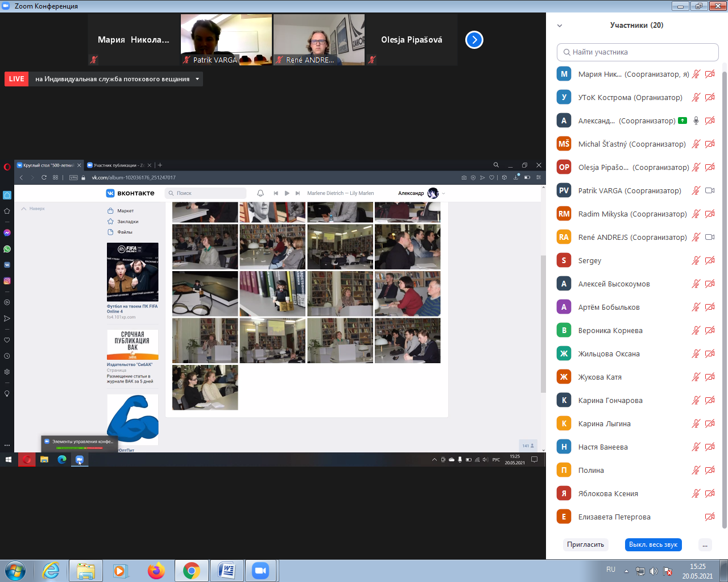728x582 pixels.
Task: Select René ANDRE... video tile
Action: 318,40
